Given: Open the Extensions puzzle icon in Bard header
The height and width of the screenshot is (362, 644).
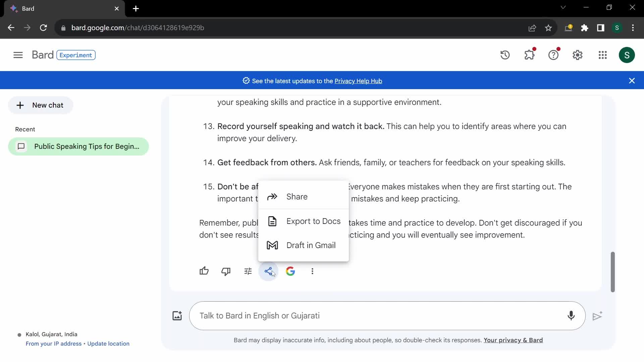Looking at the screenshot, I should pos(529,55).
